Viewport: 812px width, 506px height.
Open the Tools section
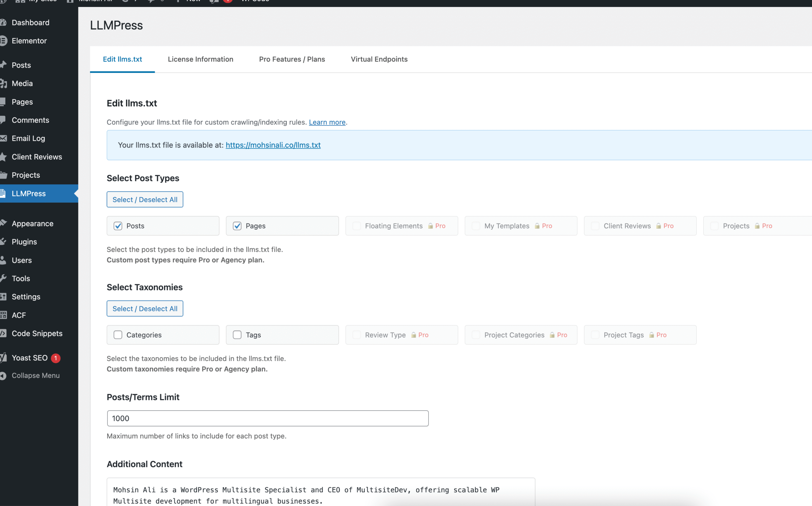(20, 278)
